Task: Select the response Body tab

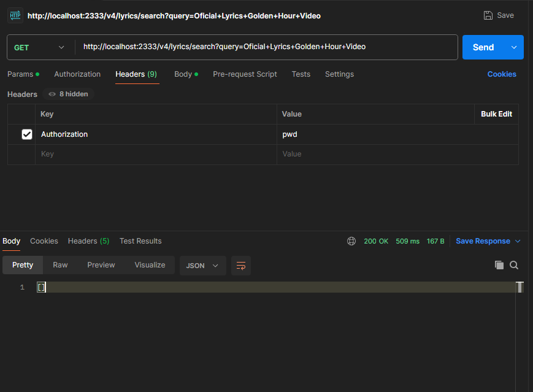Action: (11, 241)
